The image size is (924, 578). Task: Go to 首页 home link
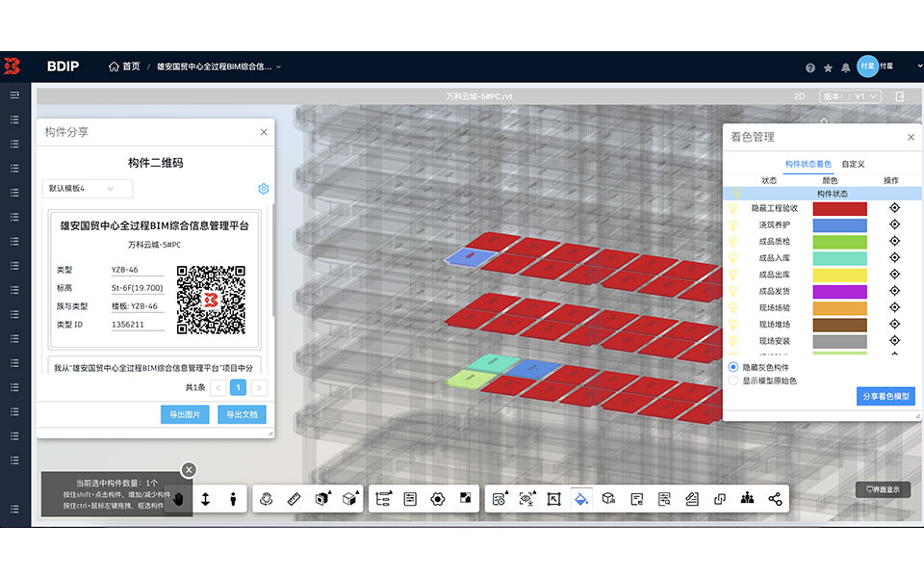124,66
